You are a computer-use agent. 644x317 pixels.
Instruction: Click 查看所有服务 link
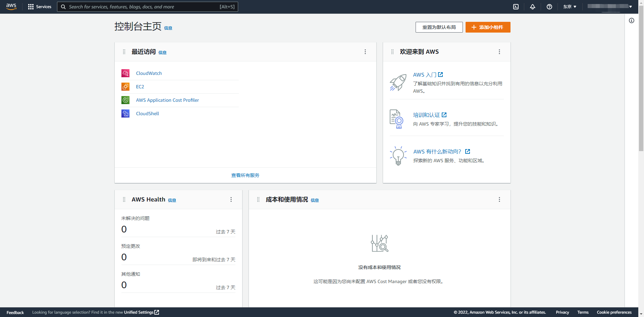tap(245, 175)
